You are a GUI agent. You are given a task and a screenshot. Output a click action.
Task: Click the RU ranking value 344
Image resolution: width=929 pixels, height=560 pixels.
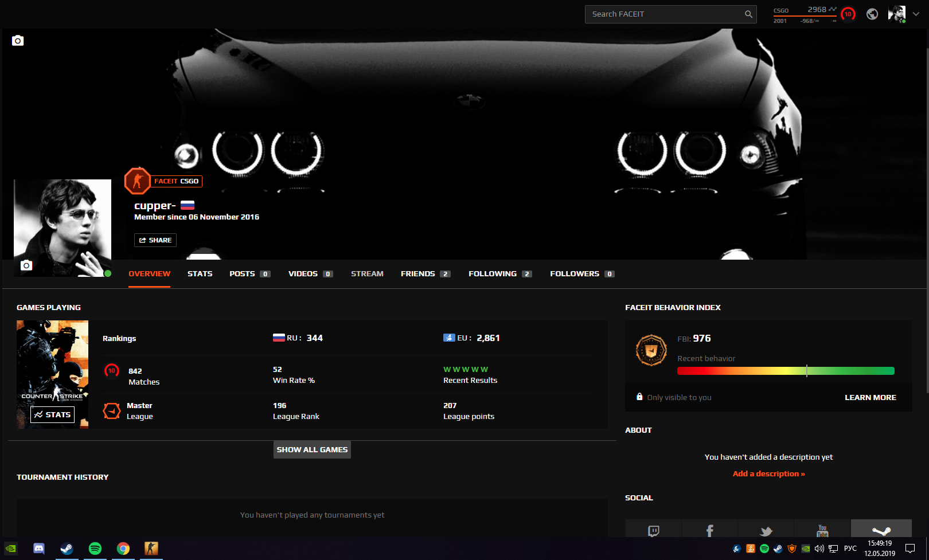coord(315,338)
